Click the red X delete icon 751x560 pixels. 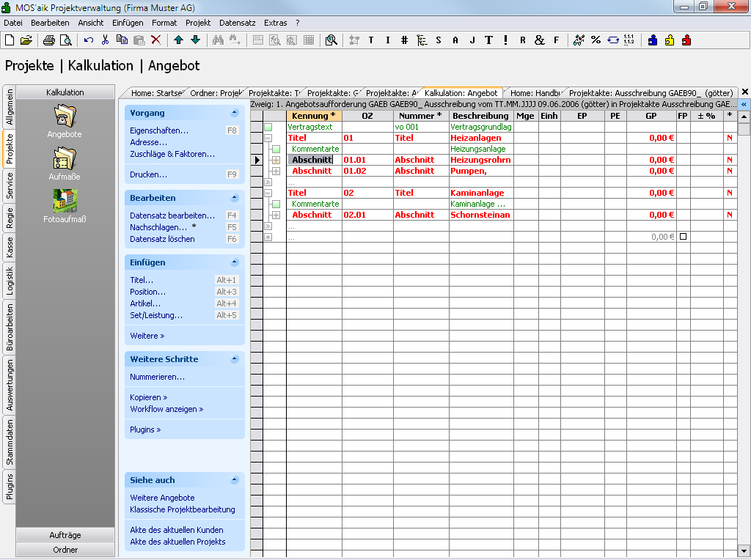(155, 40)
